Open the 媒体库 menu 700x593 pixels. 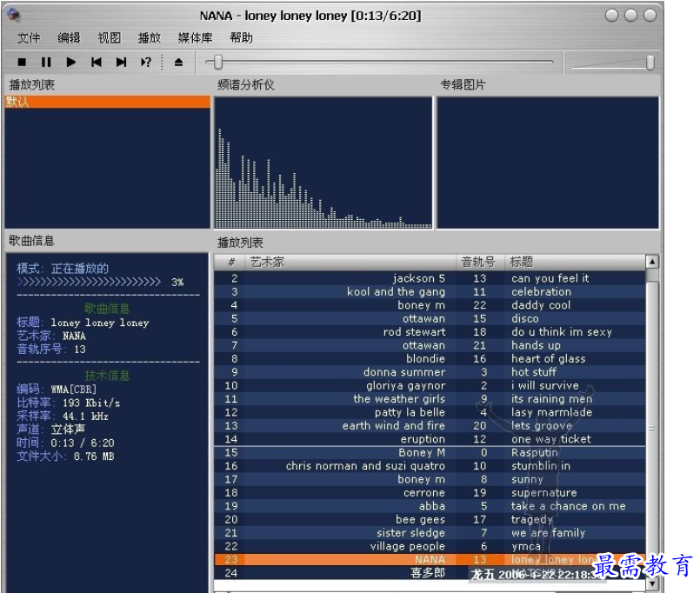pos(195,38)
